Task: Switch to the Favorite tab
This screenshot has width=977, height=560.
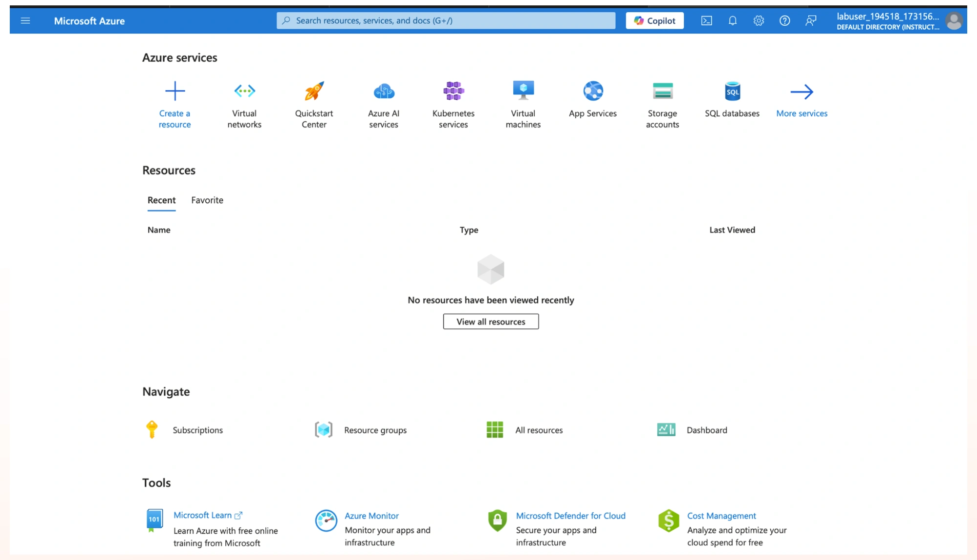Action: click(x=207, y=200)
